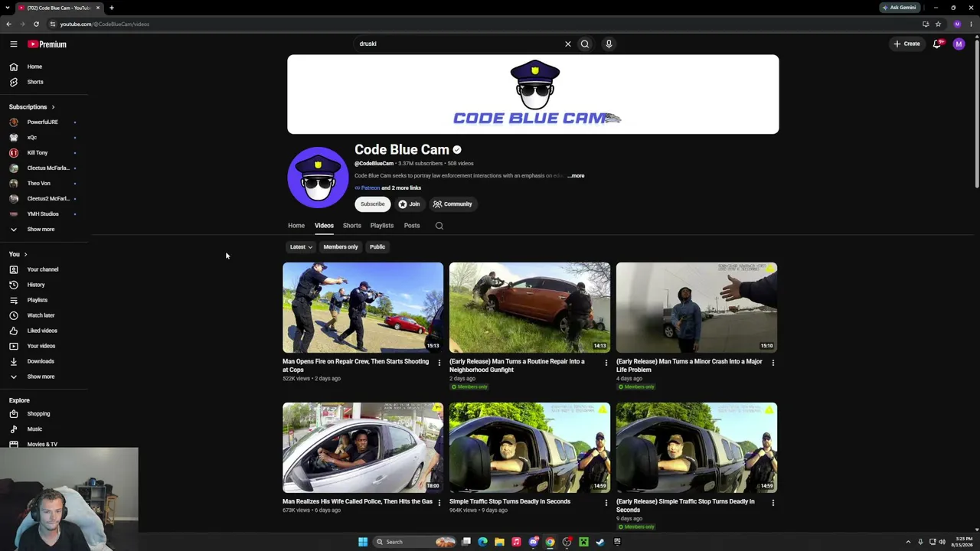Open the PowerfulJRE subscription
The width and height of the screenshot is (980, 551).
coord(42,122)
